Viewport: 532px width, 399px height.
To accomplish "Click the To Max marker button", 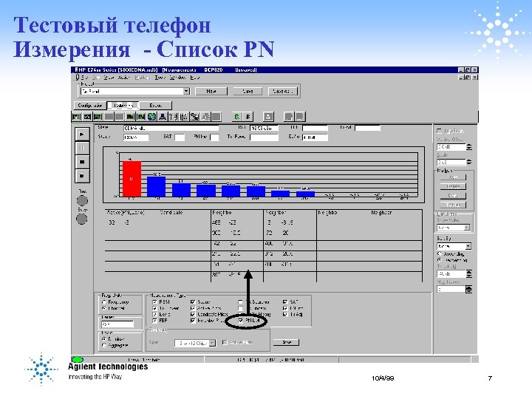I will coord(453,205).
